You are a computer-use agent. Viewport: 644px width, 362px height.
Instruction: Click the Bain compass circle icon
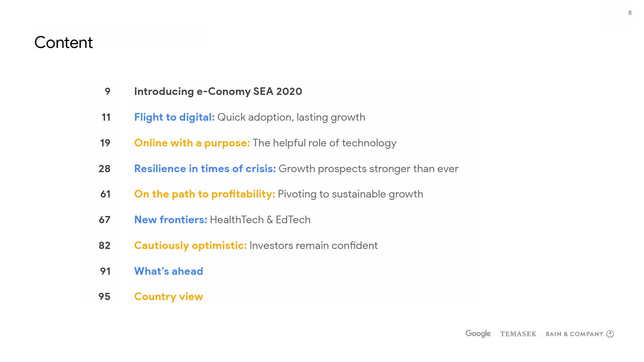click(x=610, y=334)
